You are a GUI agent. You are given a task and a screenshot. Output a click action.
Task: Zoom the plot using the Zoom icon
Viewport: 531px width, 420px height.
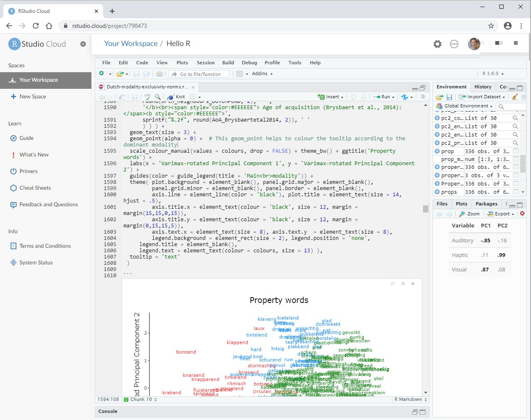pyautogui.click(x=470, y=214)
